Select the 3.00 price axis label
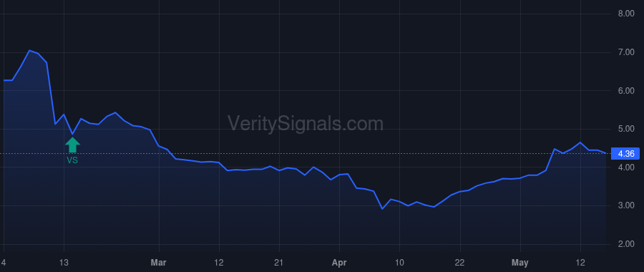 pyautogui.click(x=626, y=205)
